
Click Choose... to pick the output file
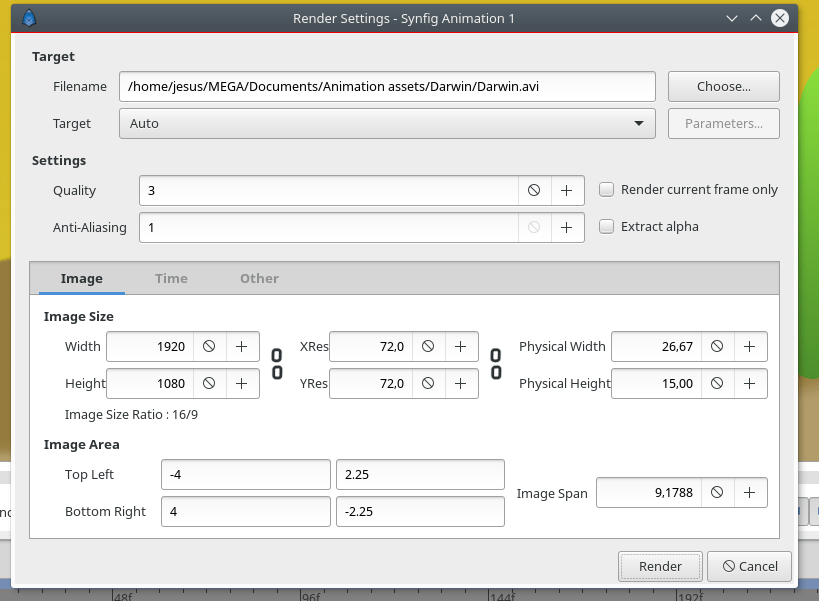pyautogui.click(x=723, y=87)
